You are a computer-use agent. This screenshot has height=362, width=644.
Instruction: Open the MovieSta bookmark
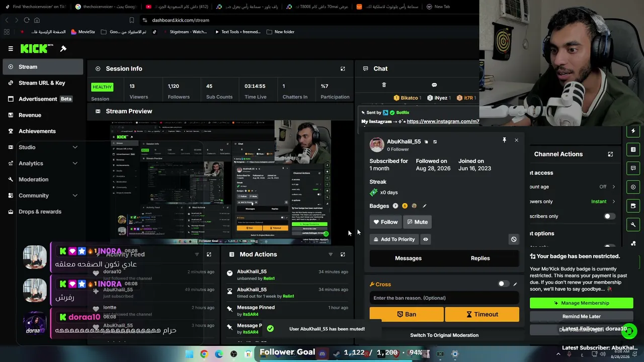(x=83, y=32)
